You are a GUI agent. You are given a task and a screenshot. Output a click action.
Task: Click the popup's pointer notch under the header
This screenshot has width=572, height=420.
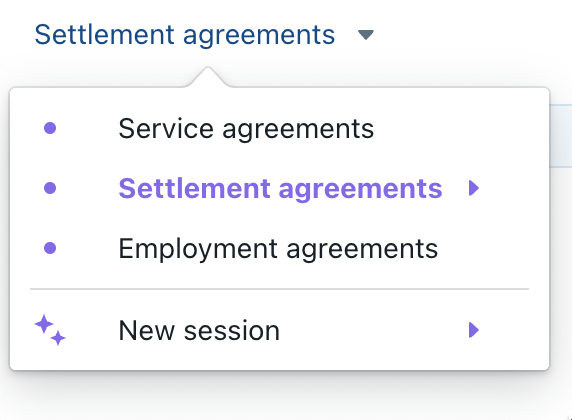click(208, 77)
